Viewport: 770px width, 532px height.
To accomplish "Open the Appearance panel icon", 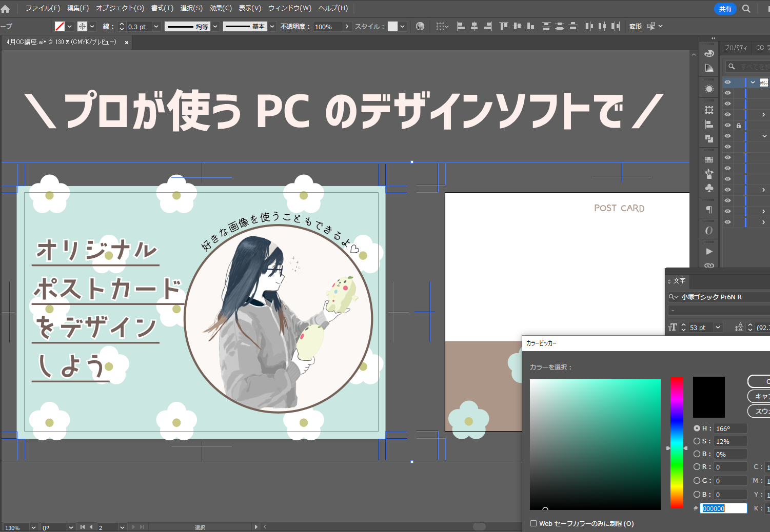I will click(x=709, y=89).
